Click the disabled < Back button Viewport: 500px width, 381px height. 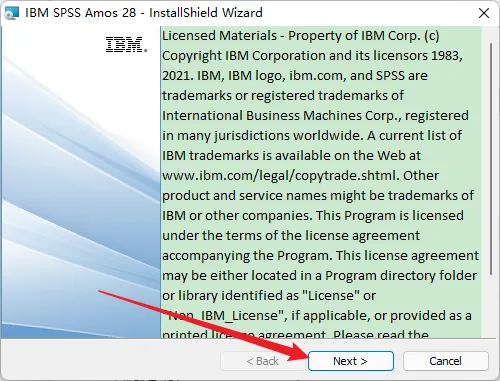click(x=263, y=361)
